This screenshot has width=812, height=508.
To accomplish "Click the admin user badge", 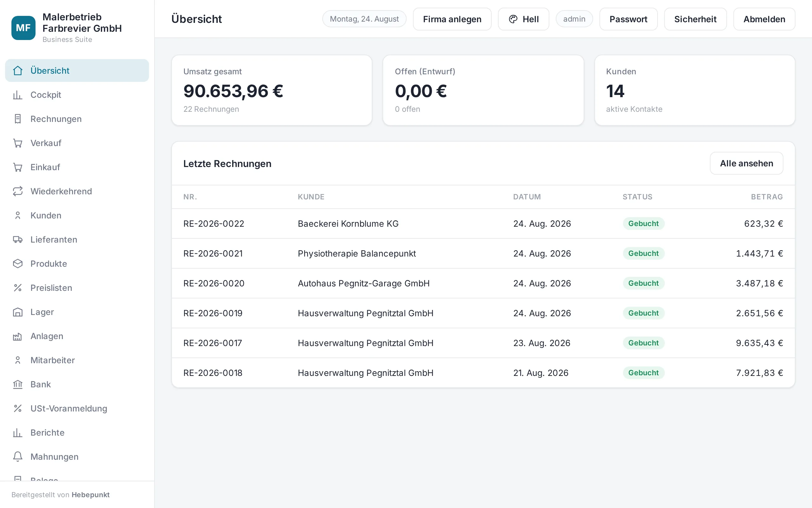I will click(x=574, y=19).
